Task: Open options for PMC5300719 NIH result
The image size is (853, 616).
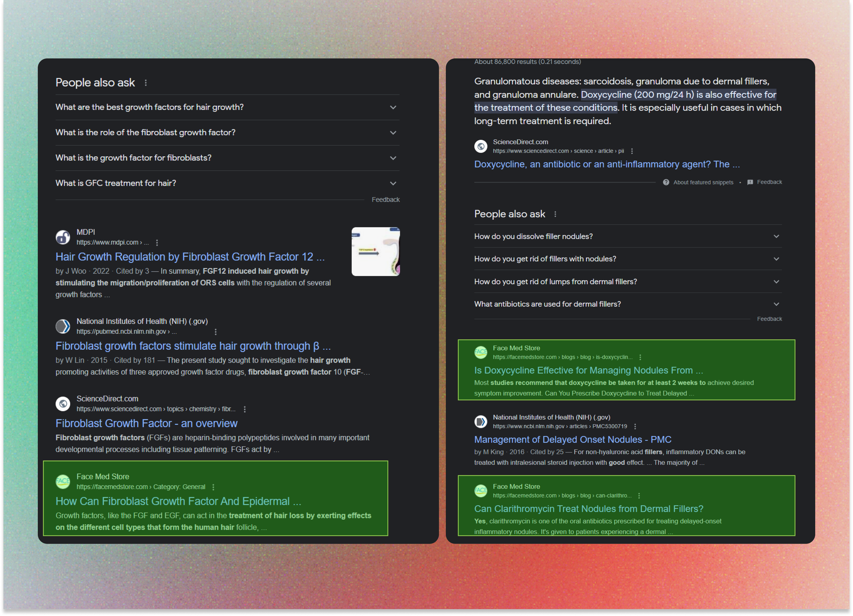Action: point(635,427)
